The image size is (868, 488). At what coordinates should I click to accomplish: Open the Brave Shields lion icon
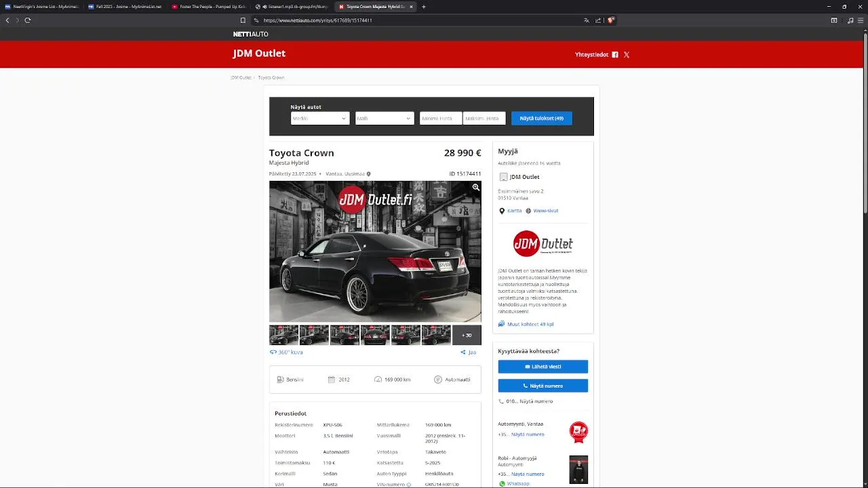(611, 20)
